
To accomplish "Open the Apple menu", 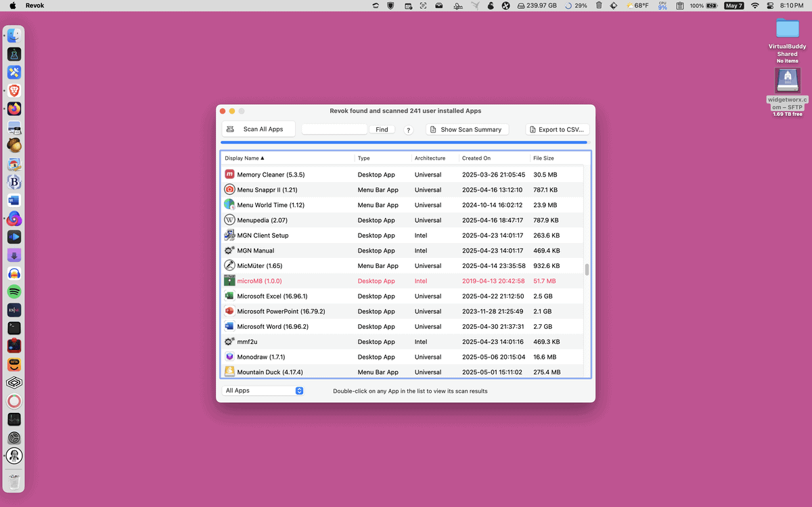I will 12,5.
